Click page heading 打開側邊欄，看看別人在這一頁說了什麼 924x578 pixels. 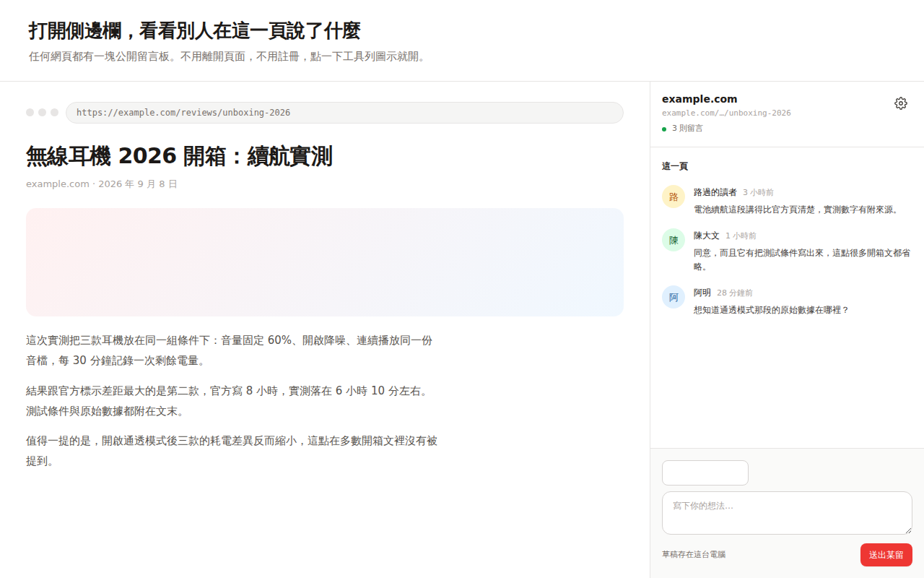194,31
